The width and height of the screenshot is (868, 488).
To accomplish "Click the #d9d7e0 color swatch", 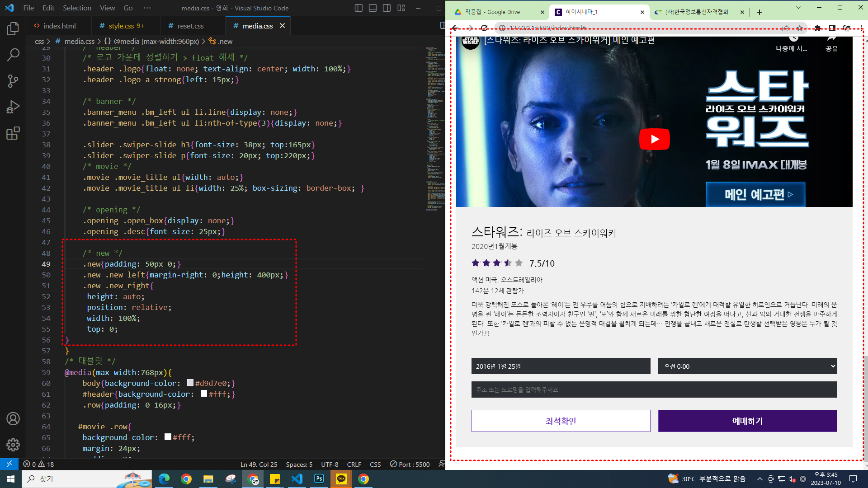I will pos(190,383).
